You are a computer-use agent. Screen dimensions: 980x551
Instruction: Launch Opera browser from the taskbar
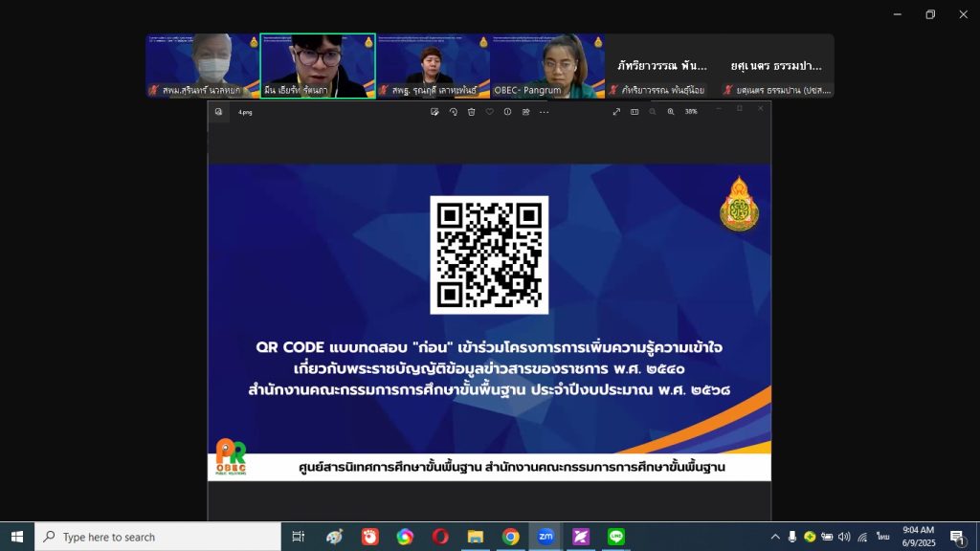pos(440,537)
